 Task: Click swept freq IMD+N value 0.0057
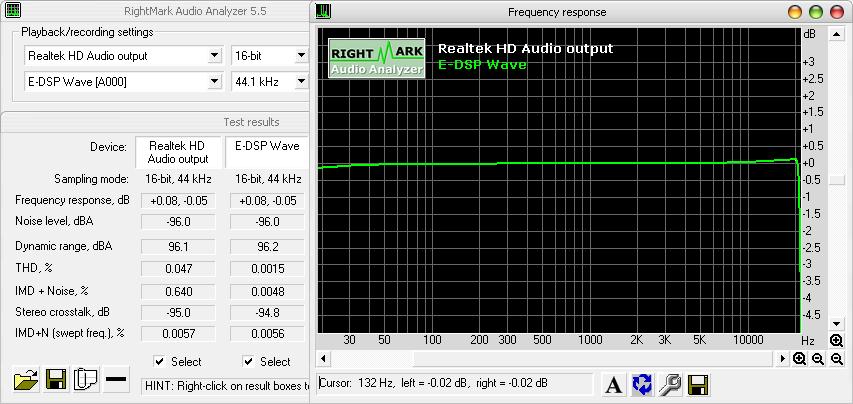point(178,334)
